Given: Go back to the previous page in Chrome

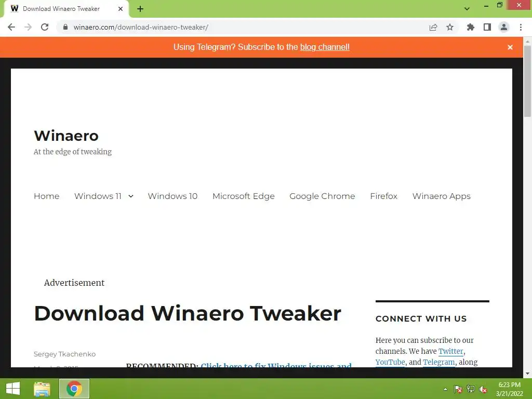Looking at the screenshot, I should tap(11, 27).
